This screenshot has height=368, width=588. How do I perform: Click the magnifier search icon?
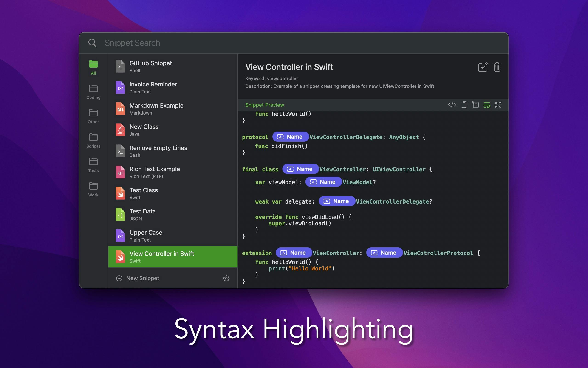coord(92,43)
